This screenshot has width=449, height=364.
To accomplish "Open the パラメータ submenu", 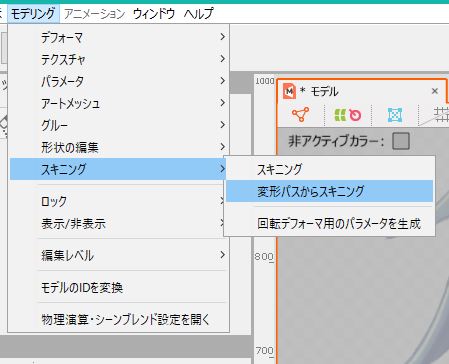I will click(x=119, y=81).
